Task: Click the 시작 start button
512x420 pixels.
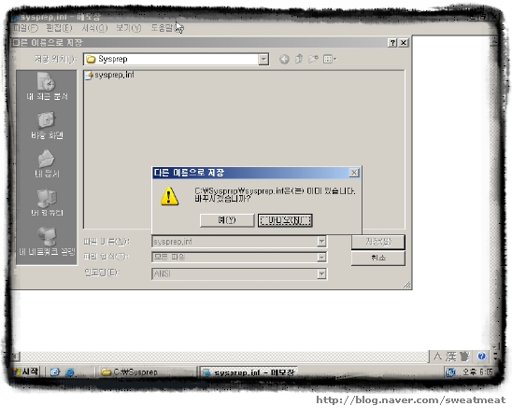Action: click(x=26, y=371)
